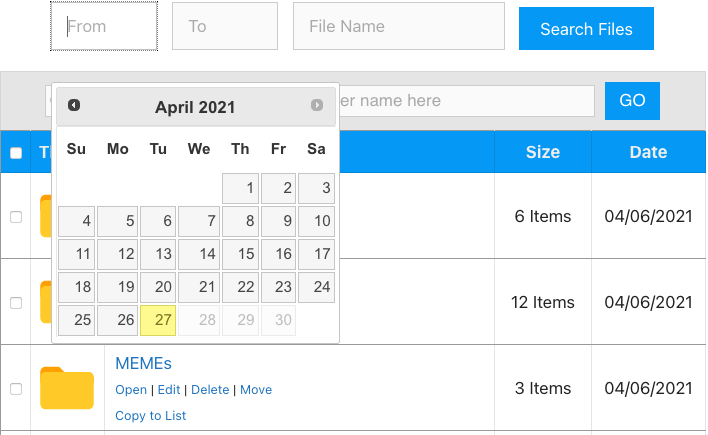The width and height of the screenshot is (708, 435).
Task: Tick the checkbox for the 6 Items row
Action: tap(16, 217)
